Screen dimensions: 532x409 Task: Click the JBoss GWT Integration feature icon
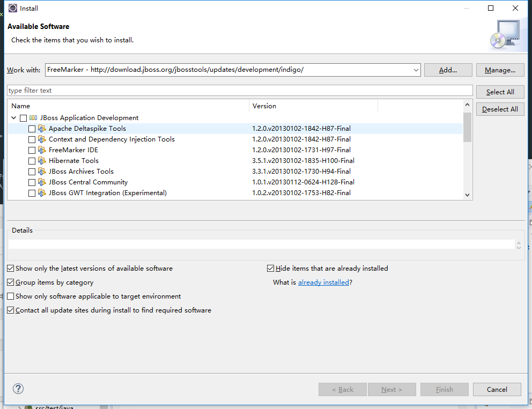(42, 193)
